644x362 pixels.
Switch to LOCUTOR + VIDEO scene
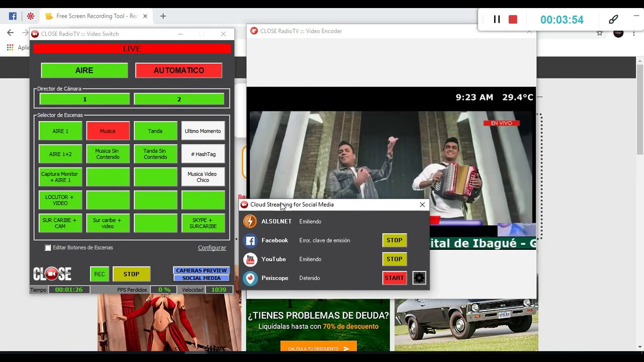[x=60, y=200]
